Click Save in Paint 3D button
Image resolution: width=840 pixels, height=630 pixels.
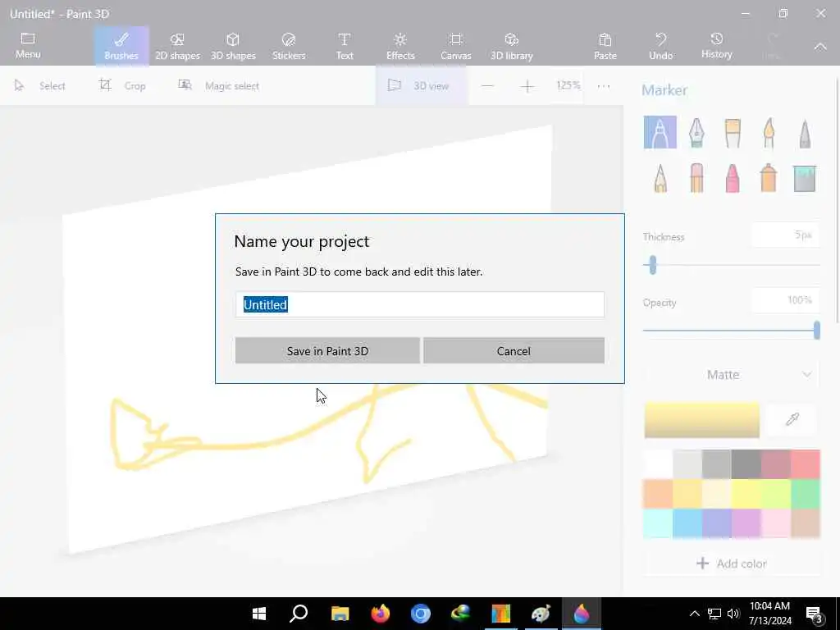[x=327, y=351]
